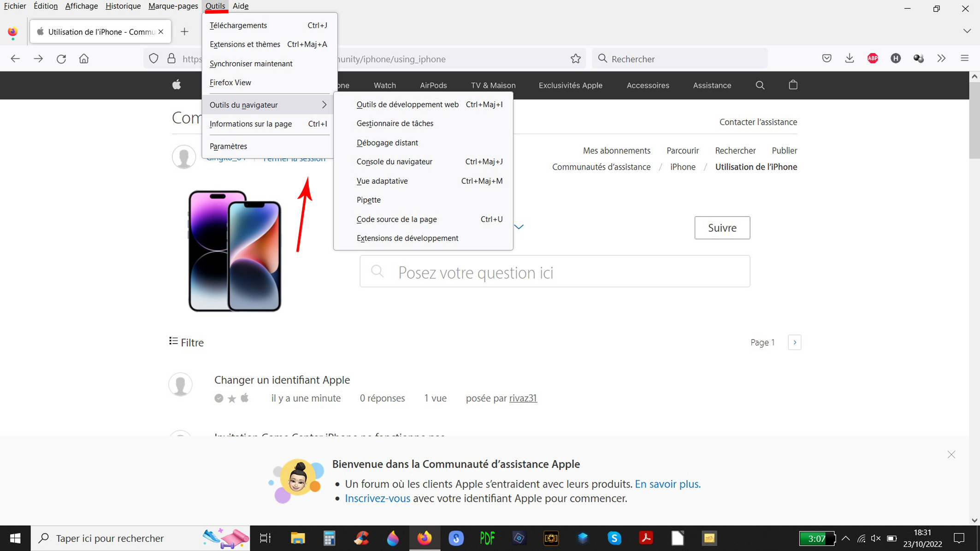Open the Apple shopping bag icon

(793, 85)
